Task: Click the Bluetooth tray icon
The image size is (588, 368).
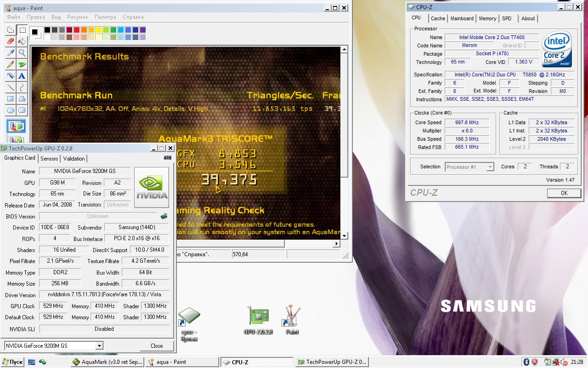Action: click(526, 362)
